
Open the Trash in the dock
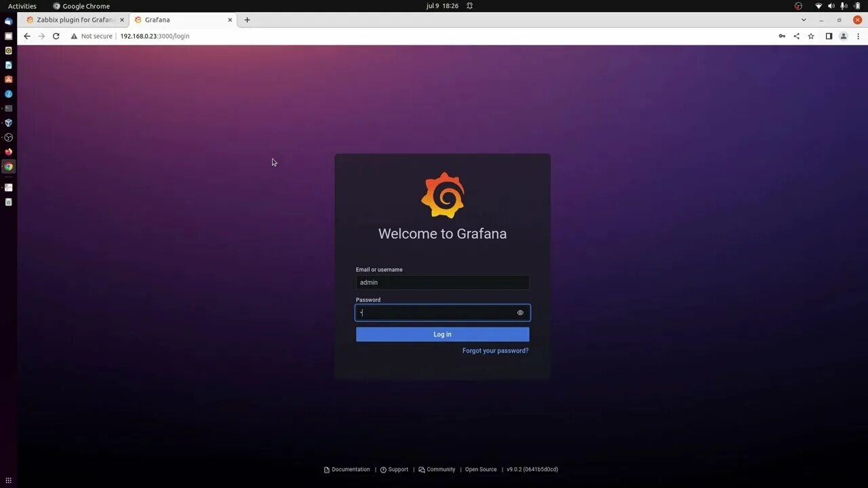pyautogui.click(x=9, y=202)
